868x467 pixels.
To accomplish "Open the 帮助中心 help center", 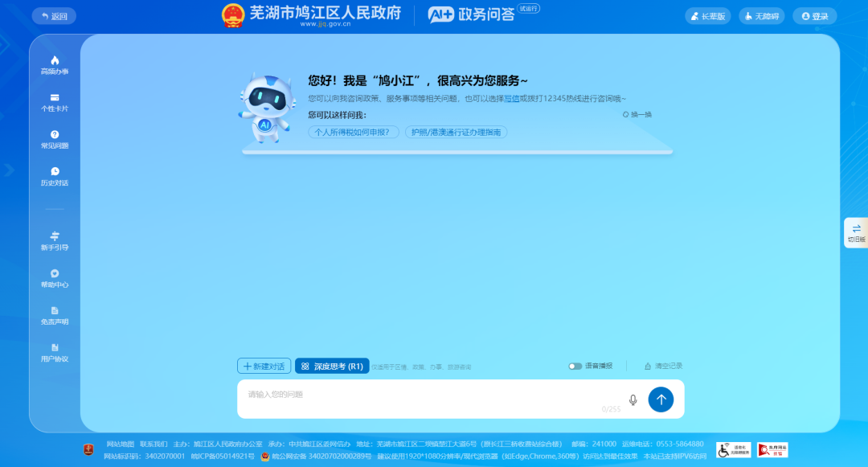I will 54,279.
